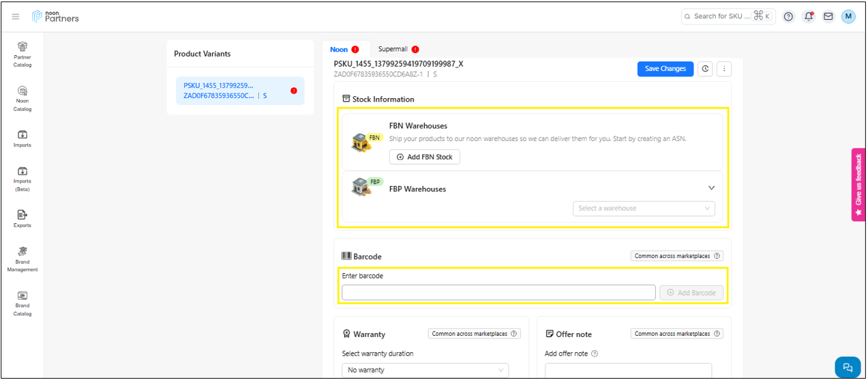Open the three-dot more options menu
The image size is (868, 380).
[724, 69]
